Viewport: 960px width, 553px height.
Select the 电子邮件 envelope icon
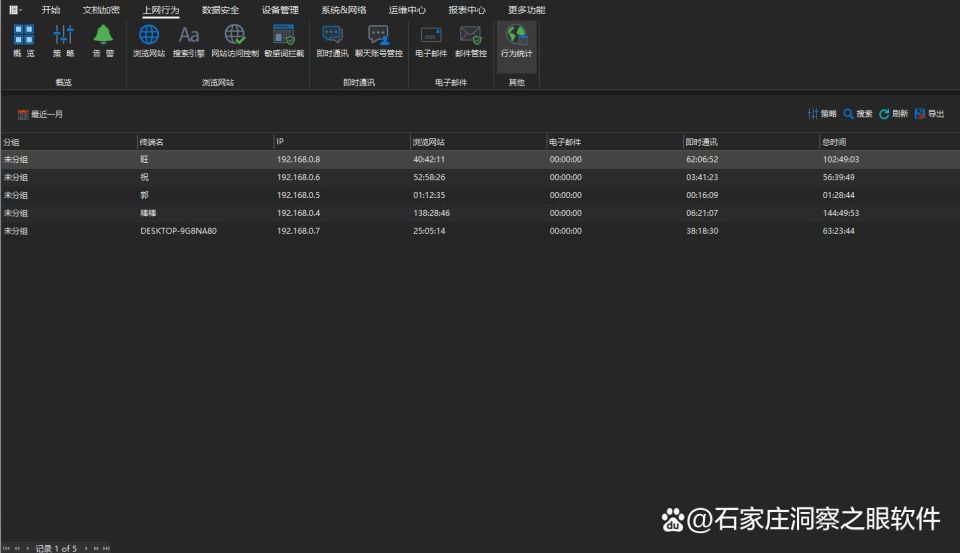[x=431, y=40]
